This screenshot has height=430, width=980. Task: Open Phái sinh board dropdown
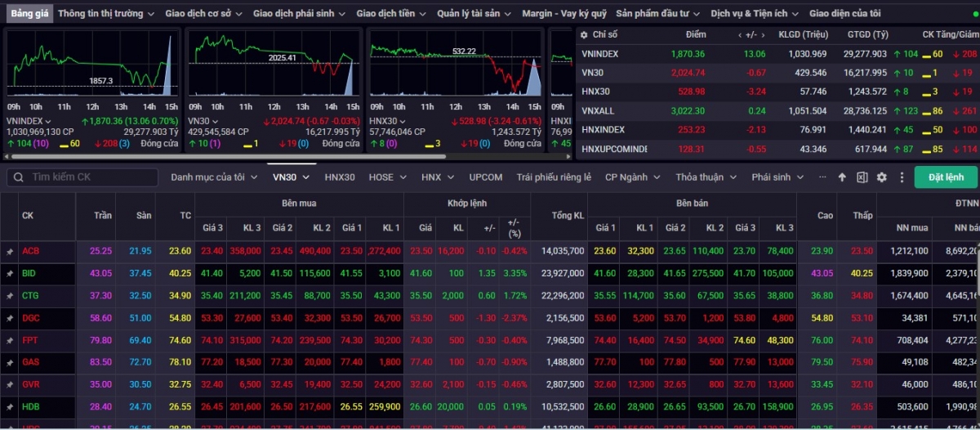[777, 177]
